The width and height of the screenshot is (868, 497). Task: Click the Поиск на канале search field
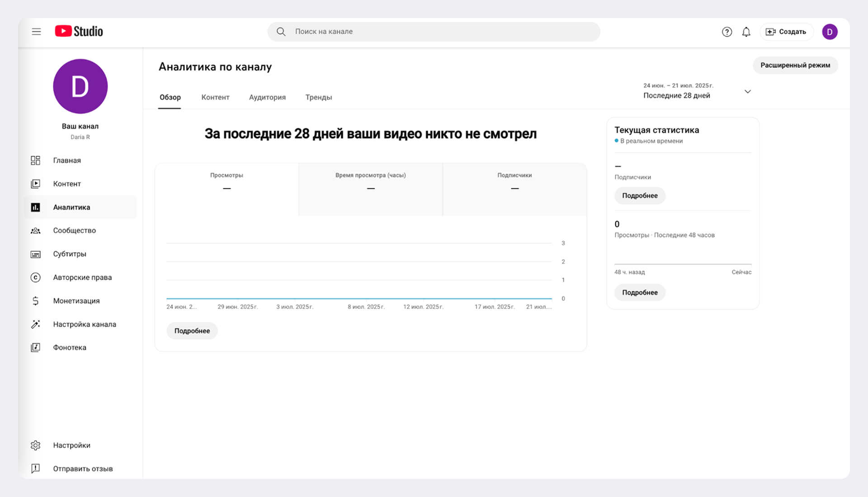click(x=434, y=32)
